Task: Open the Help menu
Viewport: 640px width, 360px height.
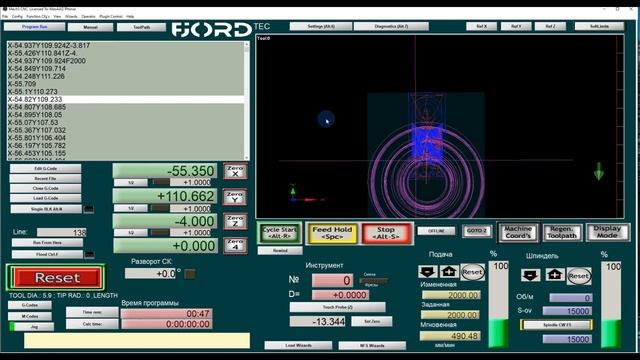Action: point(130,16)
